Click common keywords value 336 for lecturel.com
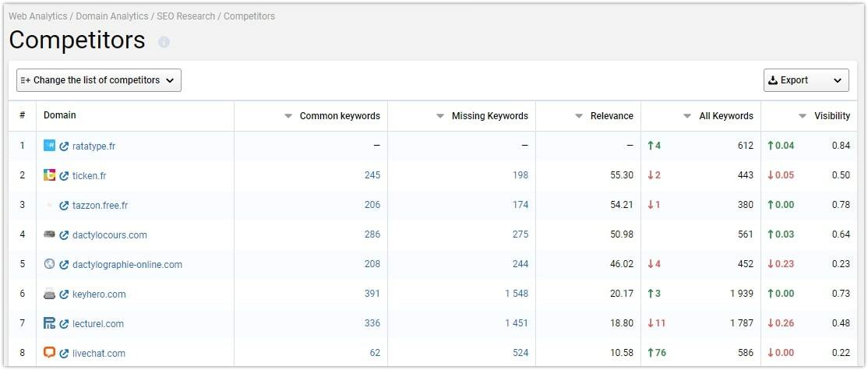Viewport: 868px width, 370px height. [x=372, y=323]
